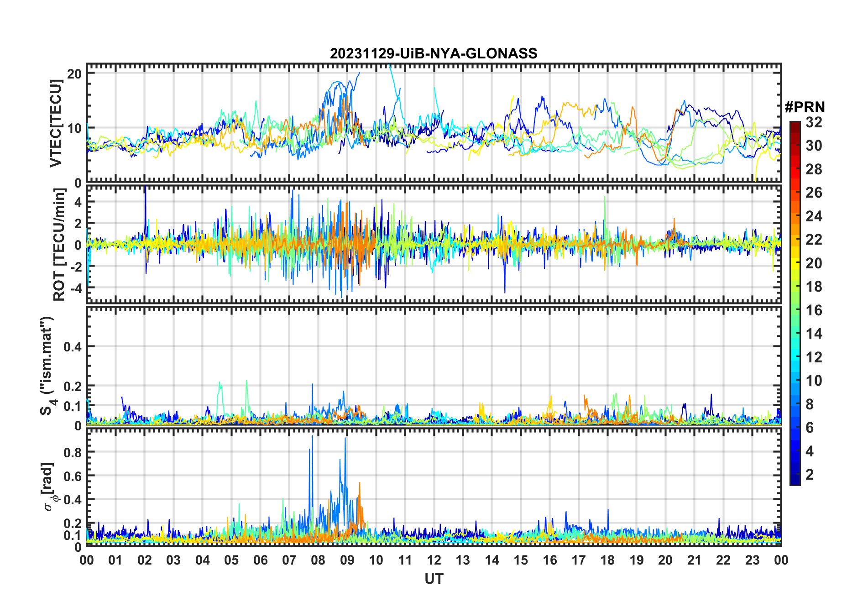
Task: Click x-axis tick label 20
Action: [665, 560]
